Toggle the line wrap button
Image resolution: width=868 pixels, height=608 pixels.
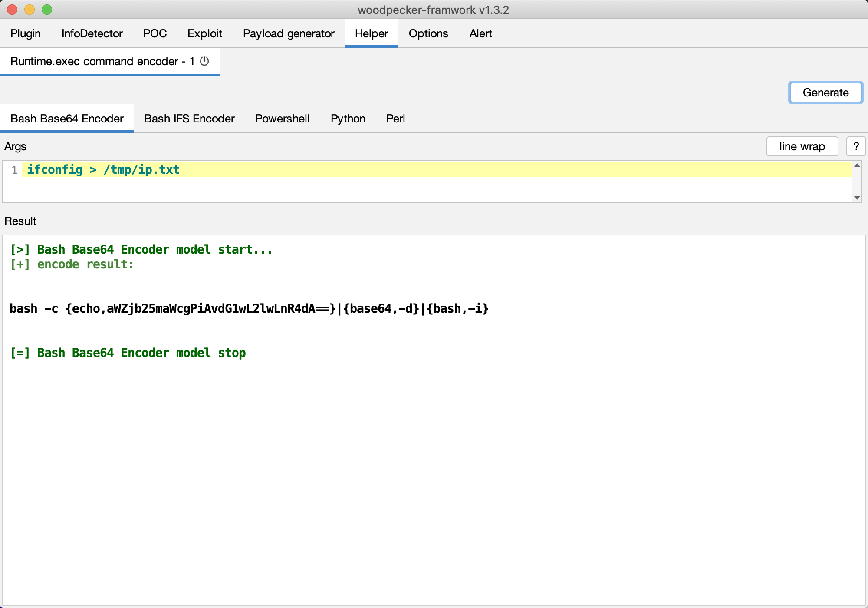tap(802, 146)
